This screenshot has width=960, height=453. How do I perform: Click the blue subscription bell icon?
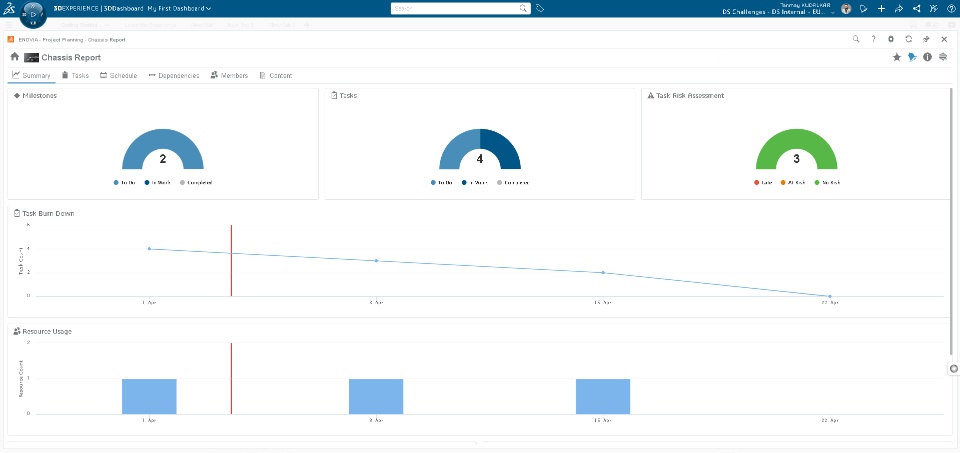[912, 57]
